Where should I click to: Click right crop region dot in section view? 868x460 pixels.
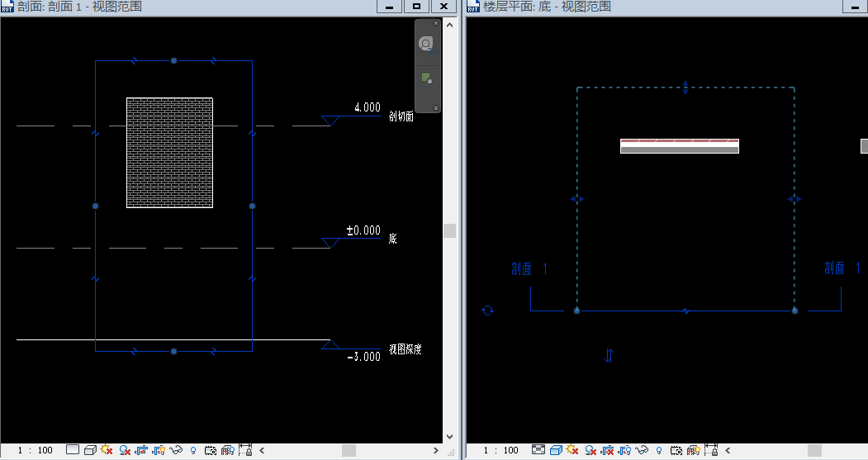(253, 206)
